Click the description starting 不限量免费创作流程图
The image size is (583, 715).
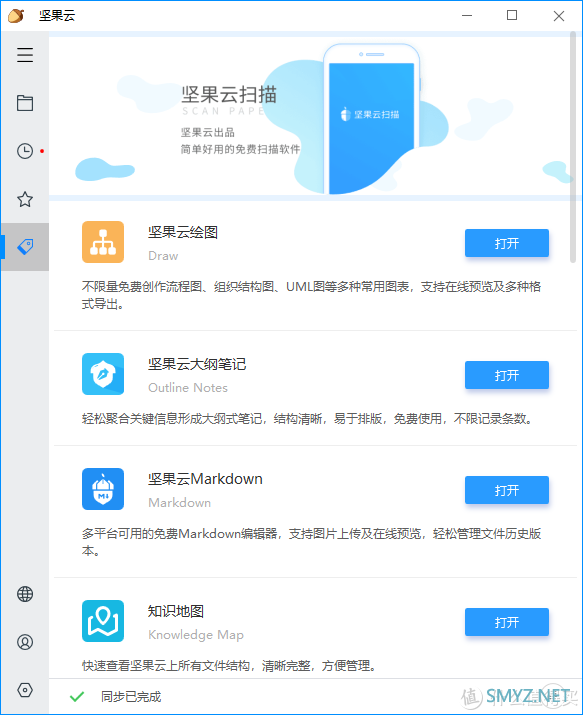(311, 295)
